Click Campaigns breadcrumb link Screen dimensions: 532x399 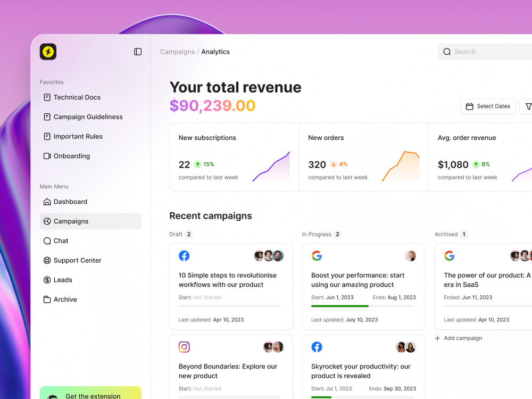coord(178,52)
